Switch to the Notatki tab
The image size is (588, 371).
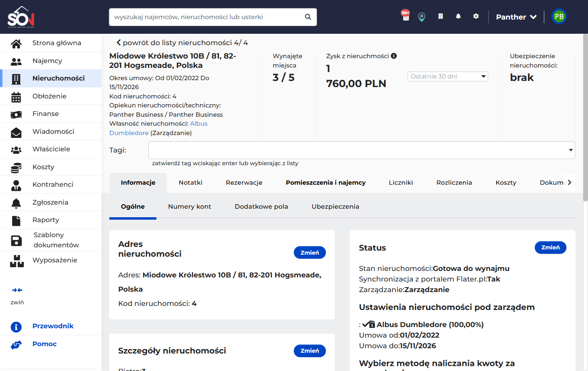(x=191, y=183)
